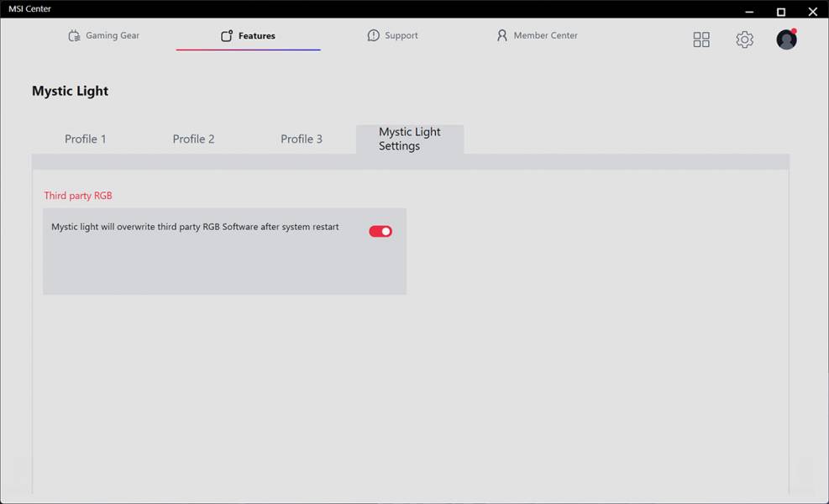Screen dimensions: 829x504
Task: Switch to the Profile 1 tab
Action: click(86, 139)
